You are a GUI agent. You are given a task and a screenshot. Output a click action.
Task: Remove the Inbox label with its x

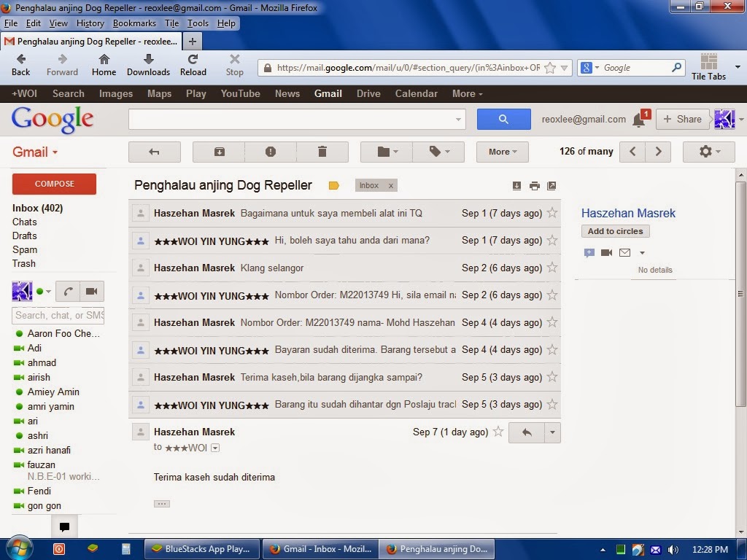[x=391, y=186]
